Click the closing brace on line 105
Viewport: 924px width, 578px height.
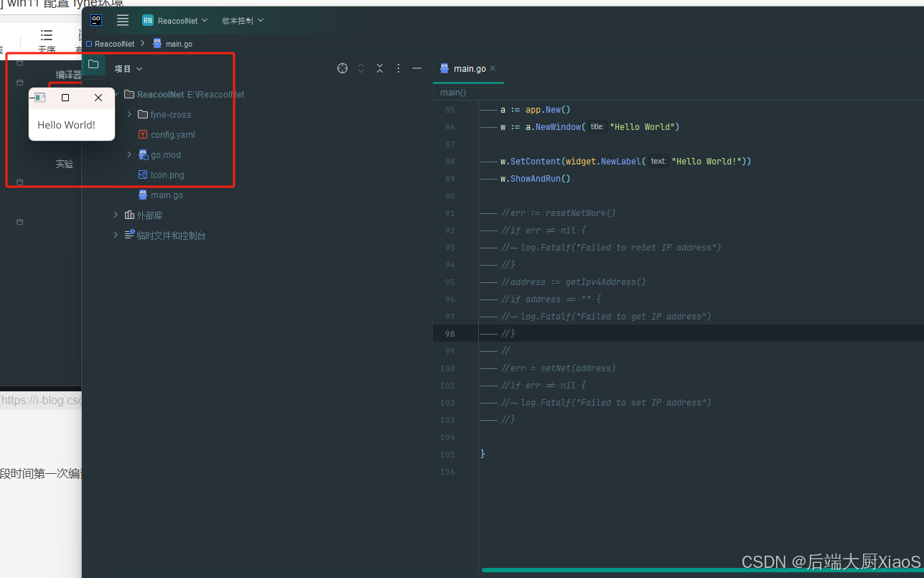click(483, 455)
